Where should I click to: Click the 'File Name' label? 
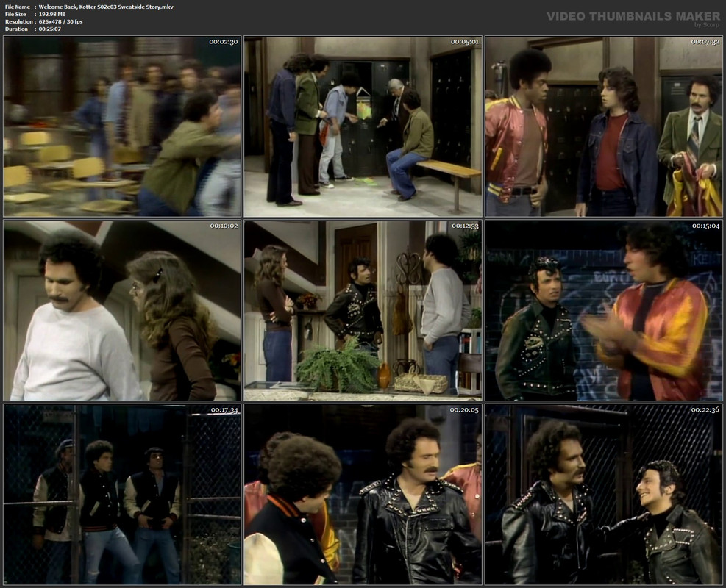pyautogui.click(x=18, y=7)
